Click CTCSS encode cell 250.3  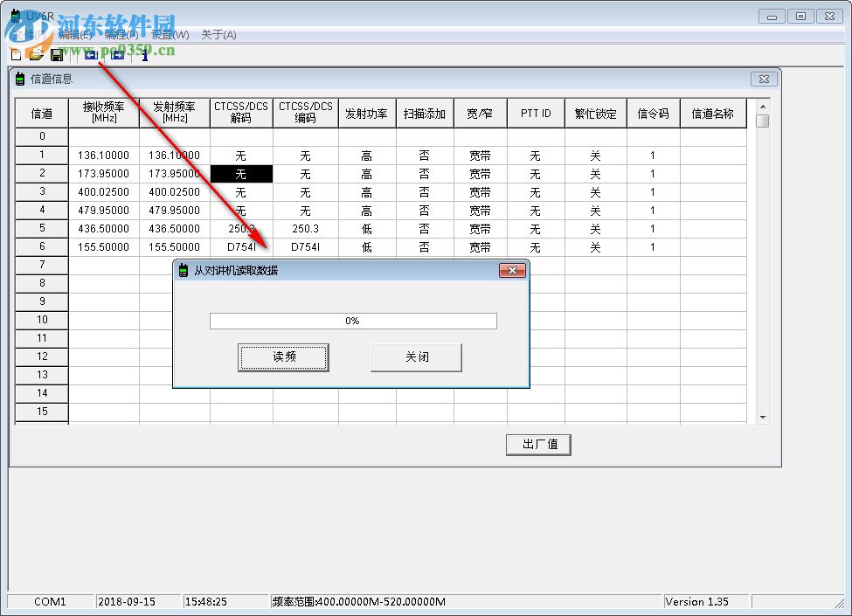coord(305,229)
